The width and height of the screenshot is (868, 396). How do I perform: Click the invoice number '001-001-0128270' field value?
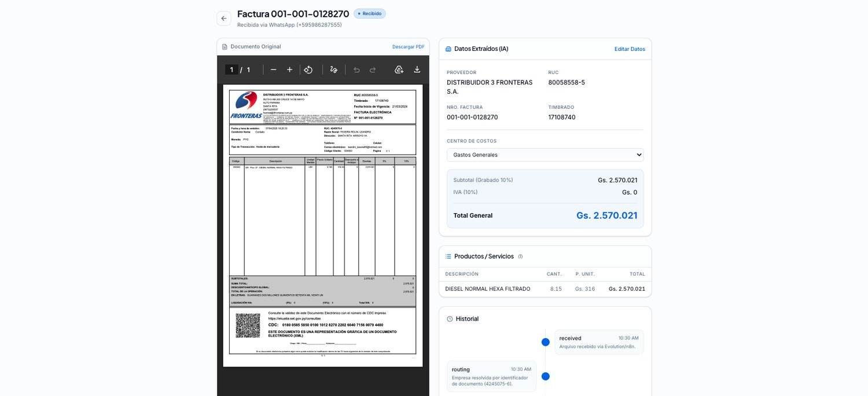coord(472,118)
